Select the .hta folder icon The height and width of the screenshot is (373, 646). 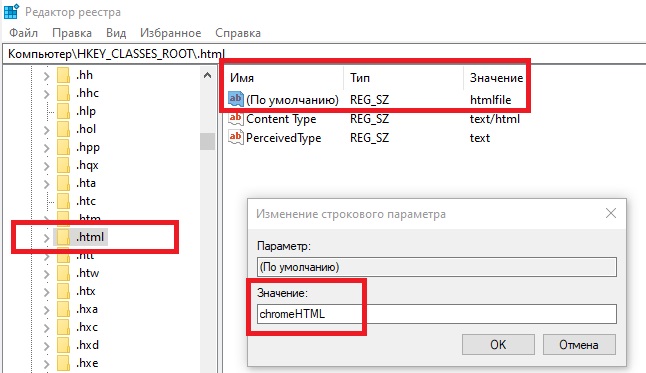(x=63, y=183)
